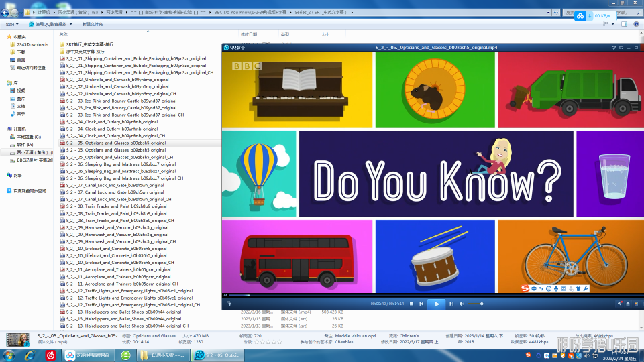Mute the player volume speaker icon
Screen dimensions: 644x362
click(x=462, y=304)
